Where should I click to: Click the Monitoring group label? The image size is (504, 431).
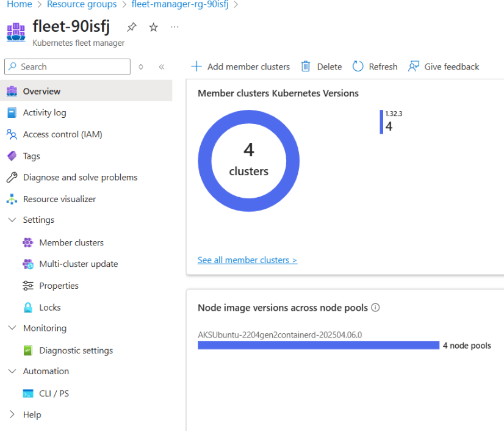(45, 328)
